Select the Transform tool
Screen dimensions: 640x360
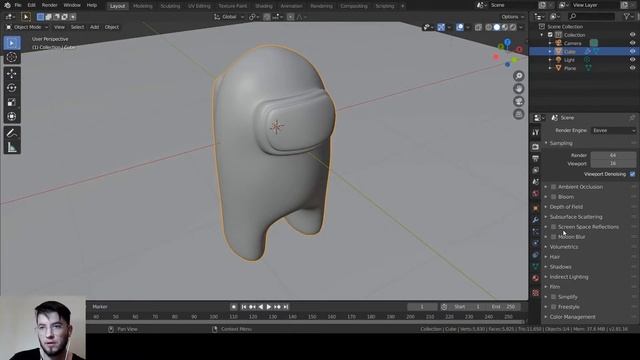click(x=12, y=116)
